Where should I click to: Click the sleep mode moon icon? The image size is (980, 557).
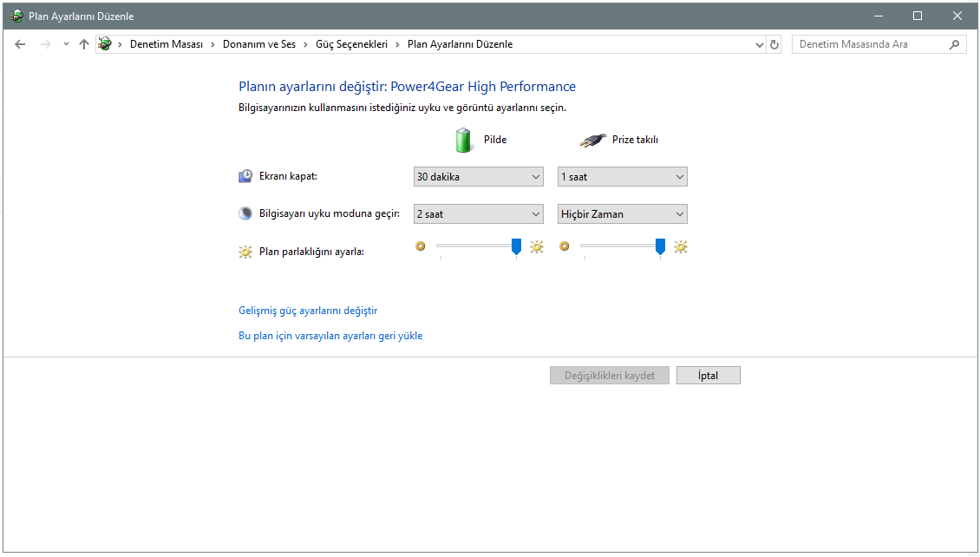[x=245, y=213]
